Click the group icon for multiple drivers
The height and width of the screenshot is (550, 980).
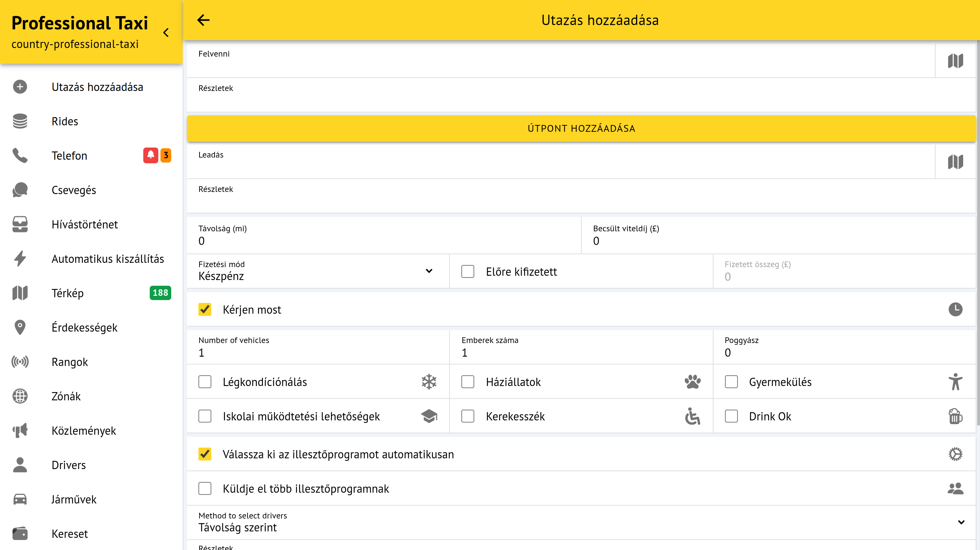pyautogui.click(x=955, y=488)
